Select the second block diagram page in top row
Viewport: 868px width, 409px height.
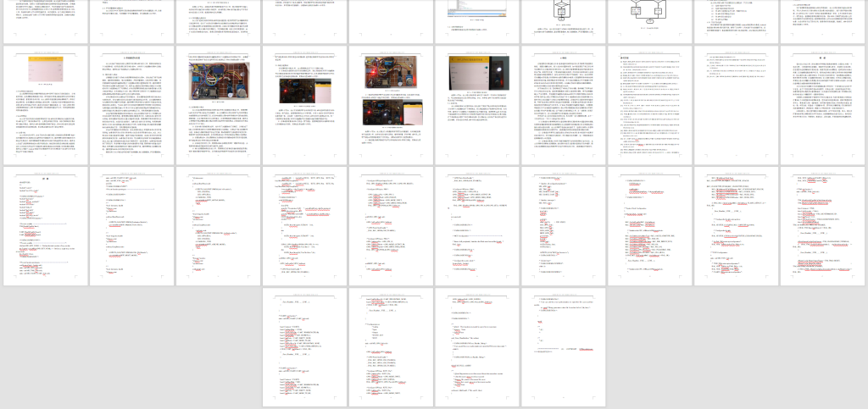[x=650, y=20]
